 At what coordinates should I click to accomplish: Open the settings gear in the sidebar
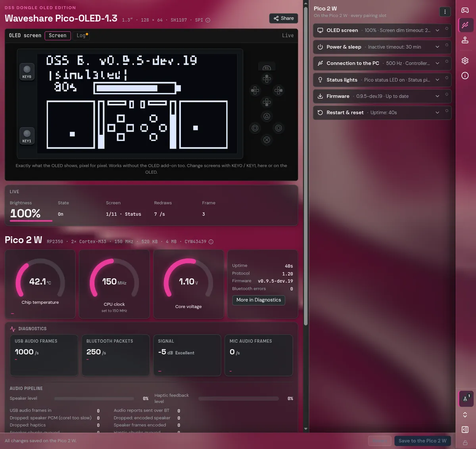point(465,61)
